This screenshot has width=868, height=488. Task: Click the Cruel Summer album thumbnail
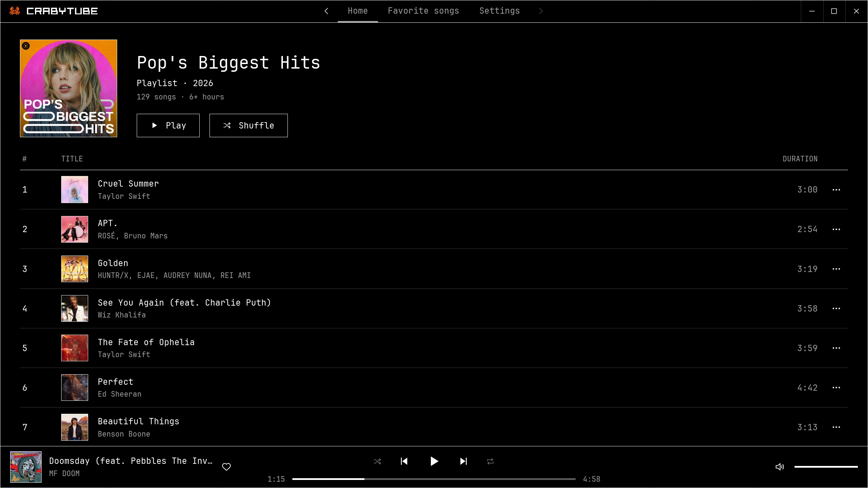click(74, 189)
